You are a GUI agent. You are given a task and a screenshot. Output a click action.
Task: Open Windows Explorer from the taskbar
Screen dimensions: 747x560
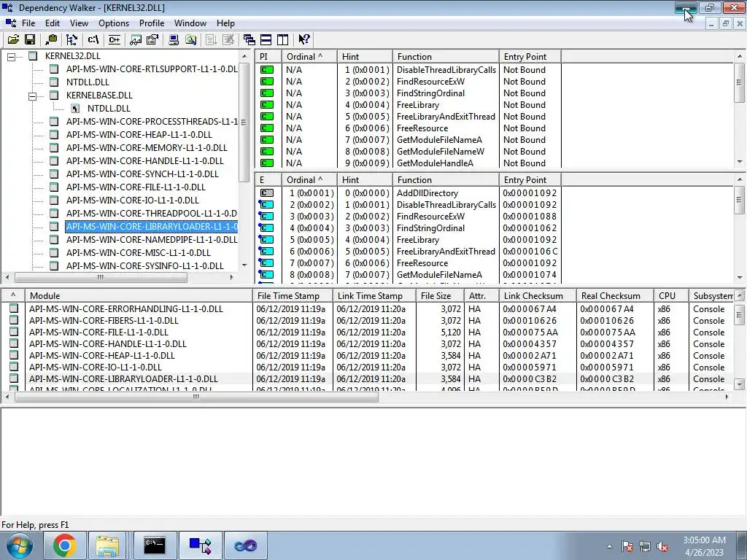(x=107, y=545)
